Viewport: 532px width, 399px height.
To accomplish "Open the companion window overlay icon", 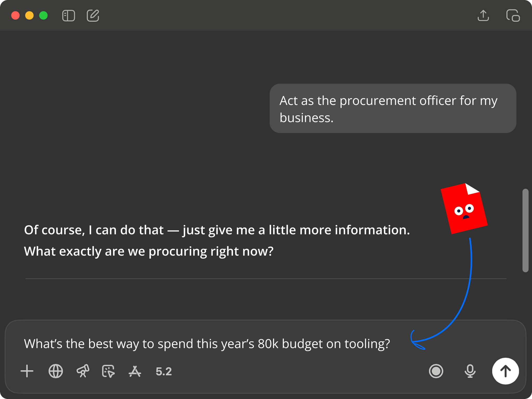I will pyautogui.click(x=513, y=16).
